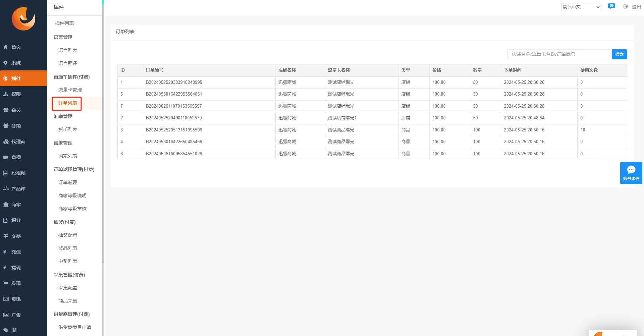Viewport: 644px width, 336px height.
Task: Open 采集配置 submenu item
Action: tap(68, 288)
